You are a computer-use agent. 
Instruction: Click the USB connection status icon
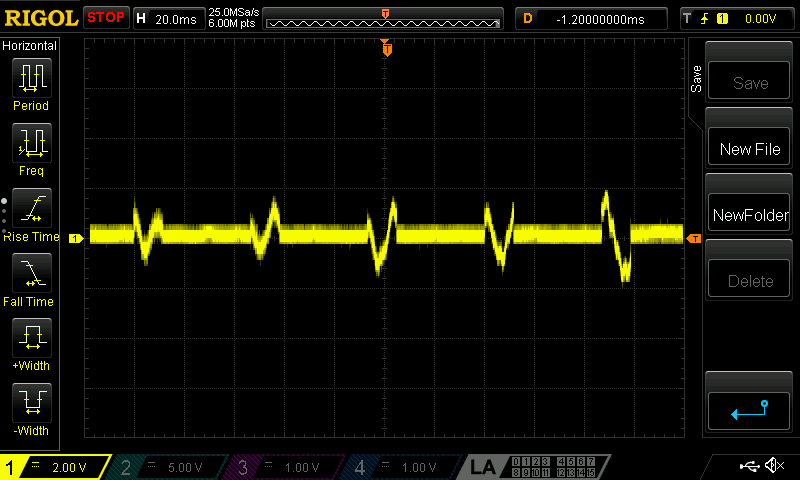click(x=748, y=465)
